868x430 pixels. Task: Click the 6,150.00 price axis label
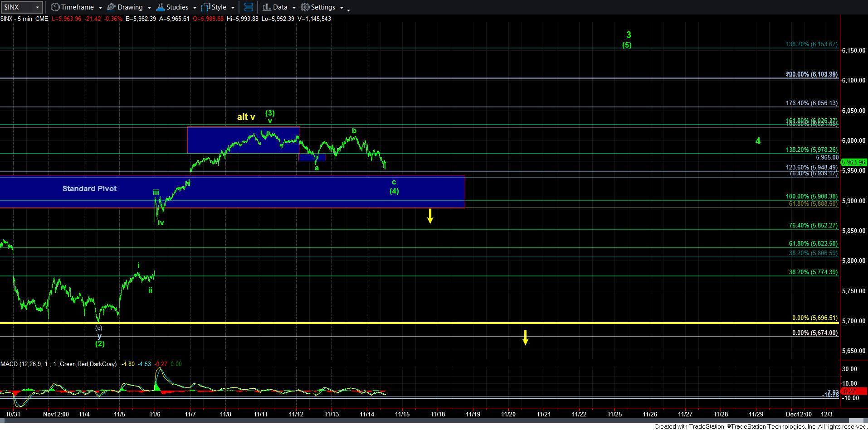(853, 50)
